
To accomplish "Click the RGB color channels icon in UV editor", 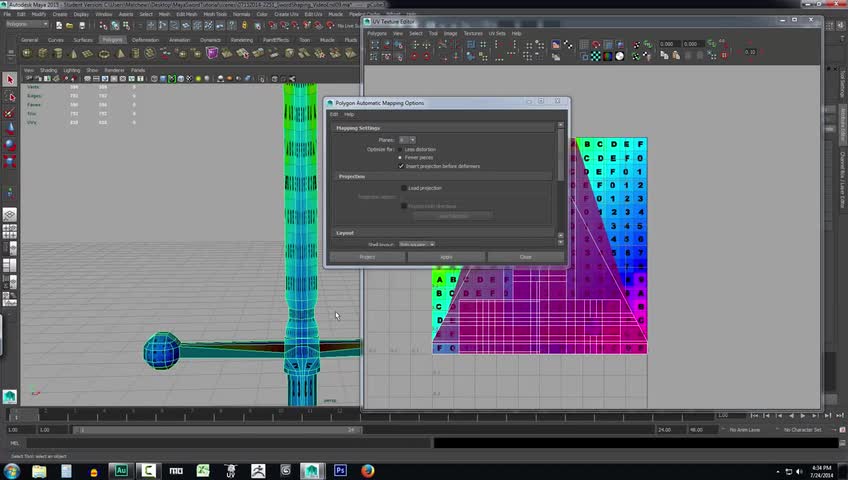I will pyautogui.click(x=610, y=57).
